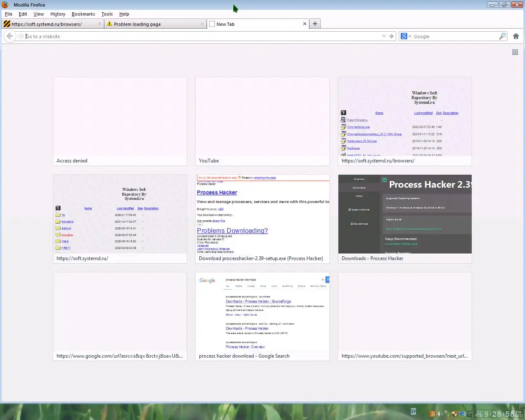This screenshot has height=420, width=525.
Task: Click the warning icon on Problem loading tab
Action: coord(110,24)
